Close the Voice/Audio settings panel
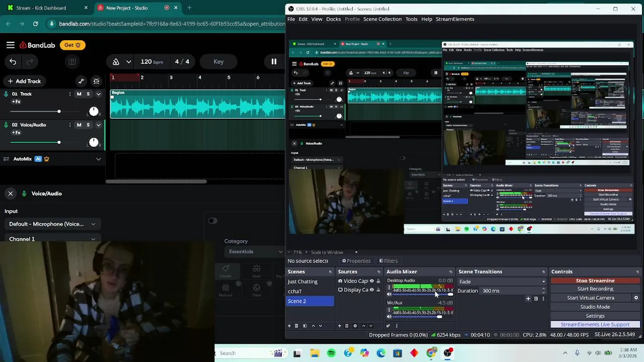 tap(10, 194)
